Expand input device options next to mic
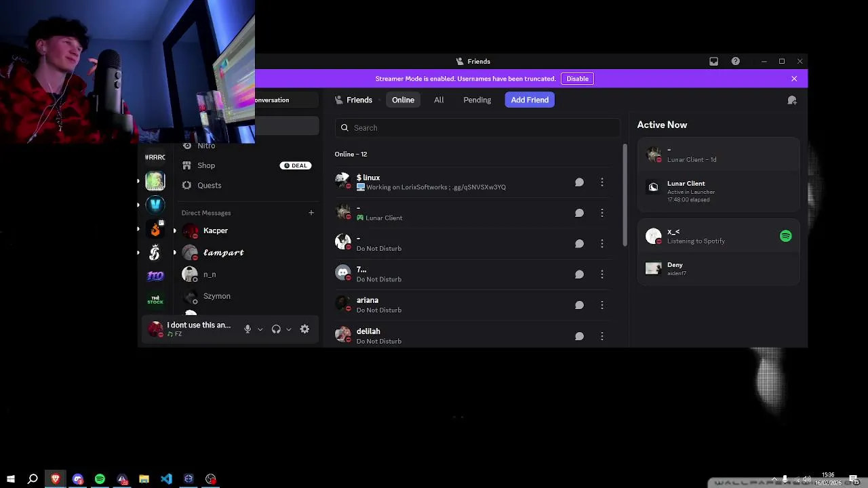 coord(260,330)
